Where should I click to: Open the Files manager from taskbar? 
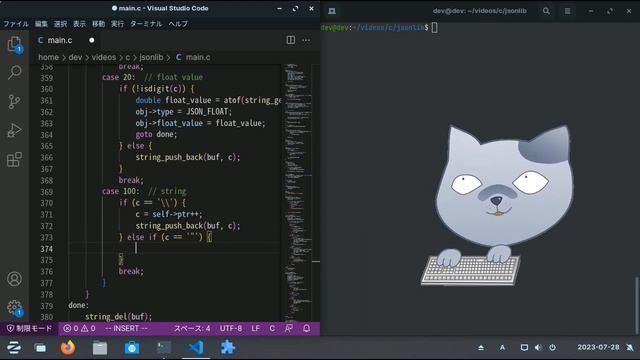(100, 348)
